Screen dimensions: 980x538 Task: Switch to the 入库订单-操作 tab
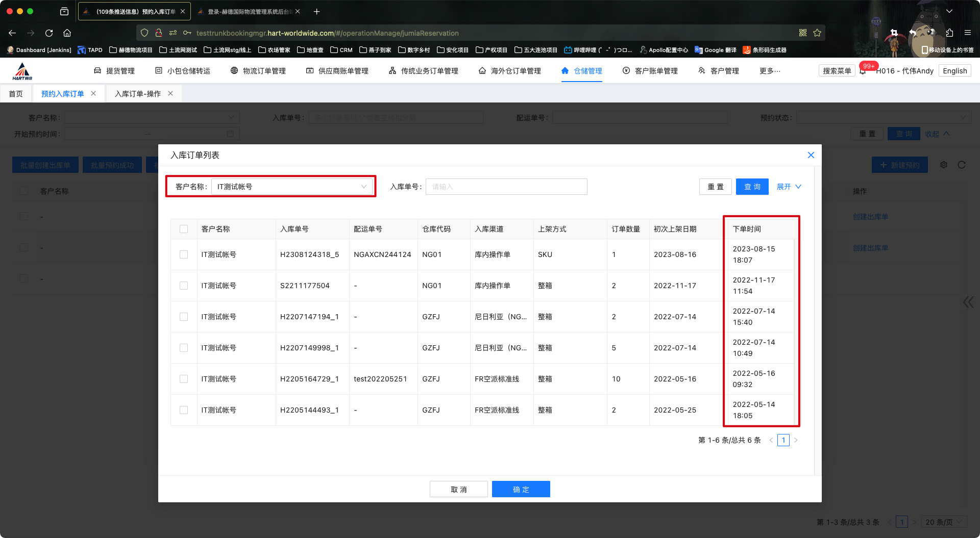pyautogui.click(x=138, y=94)
